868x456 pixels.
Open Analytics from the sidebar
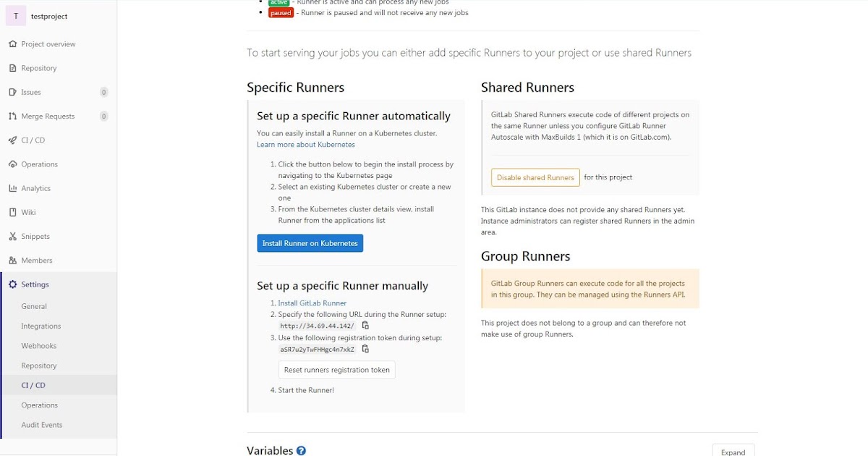point(36,188)
